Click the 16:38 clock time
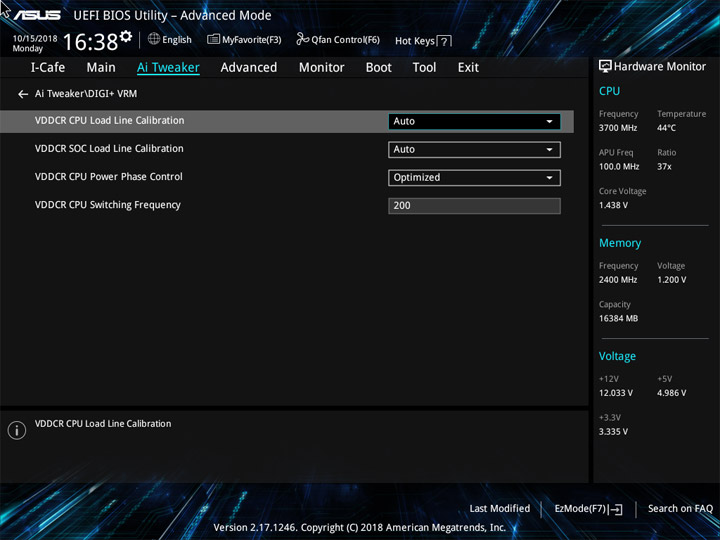The height and width of the screenshot is (540, 720). click(x=90, y=42)
